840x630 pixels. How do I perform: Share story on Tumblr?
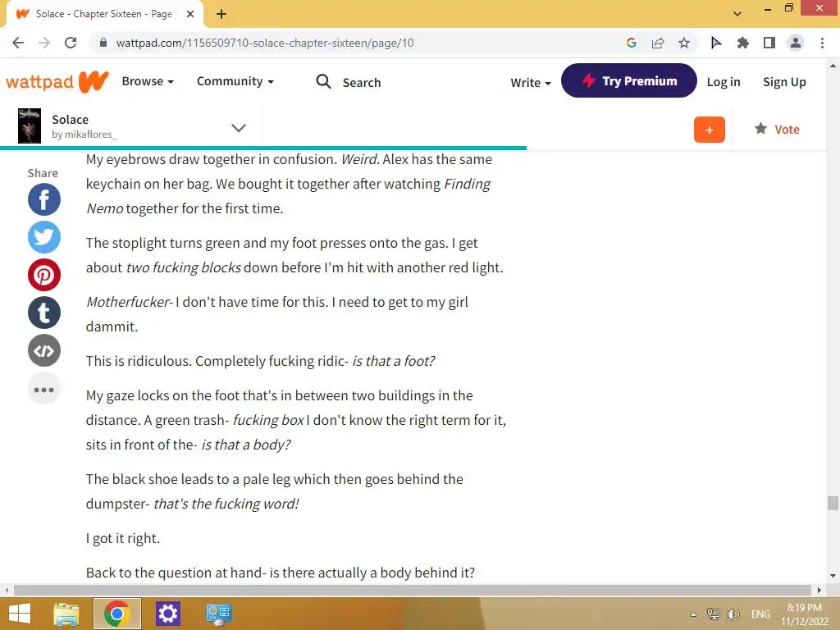pos(44,313)
